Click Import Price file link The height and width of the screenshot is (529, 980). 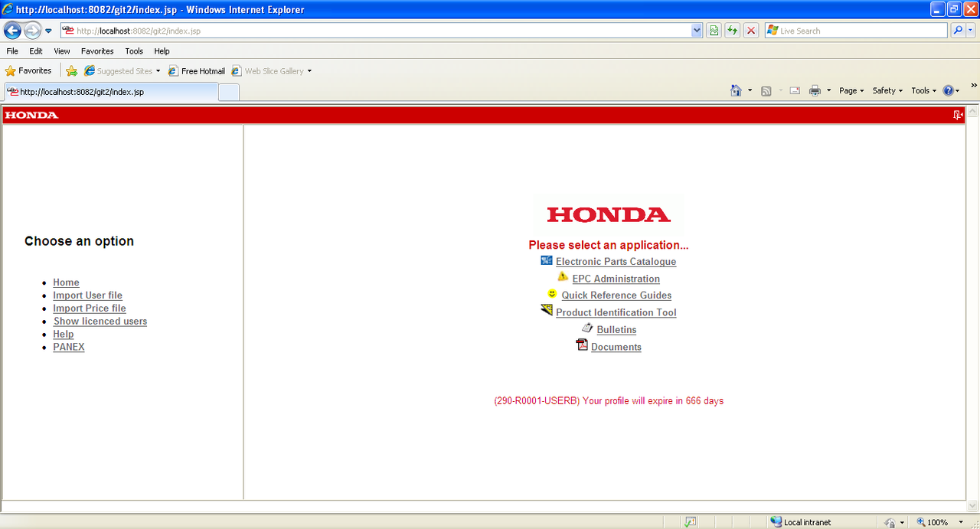click(x=90, y=309)
